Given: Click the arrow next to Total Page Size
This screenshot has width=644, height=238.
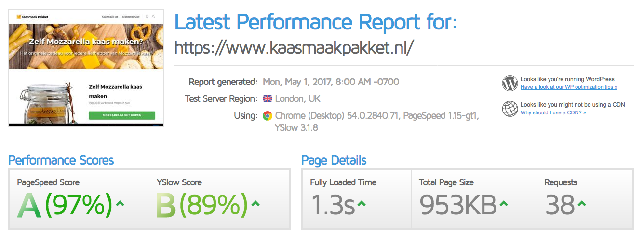Looking at the screenshot, I should [x=504, y=203].
